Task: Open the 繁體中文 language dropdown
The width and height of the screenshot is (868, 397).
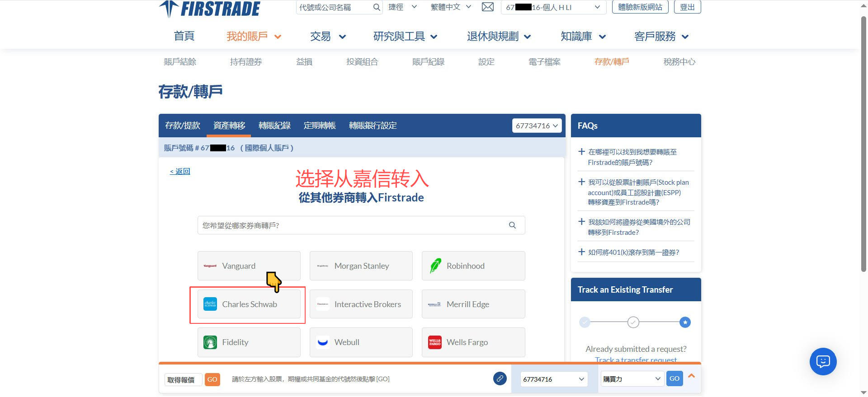Action: pyautogui.click(x=450, y=7)
